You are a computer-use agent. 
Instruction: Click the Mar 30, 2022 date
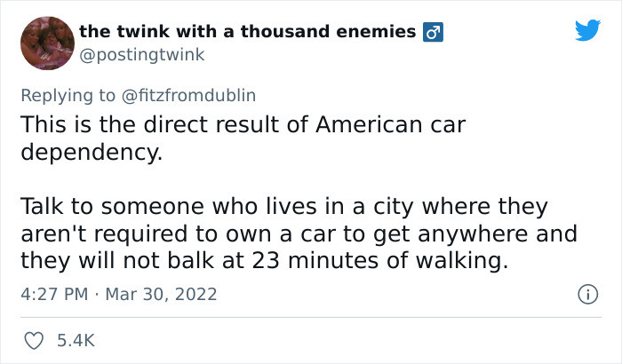161,294
